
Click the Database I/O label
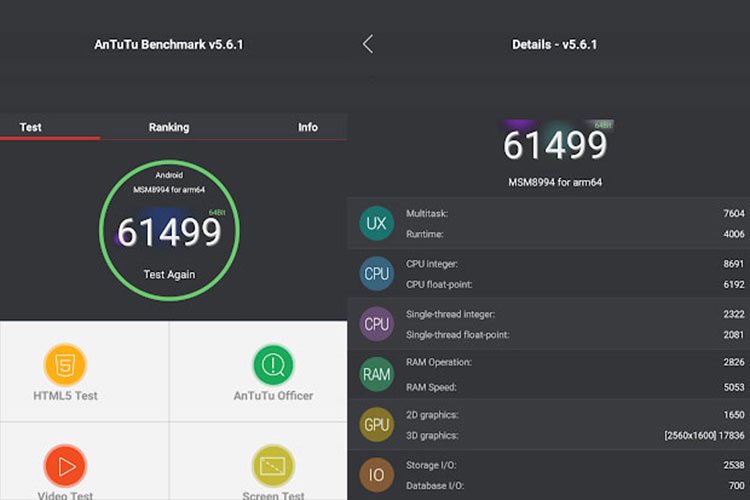[434, 486]
